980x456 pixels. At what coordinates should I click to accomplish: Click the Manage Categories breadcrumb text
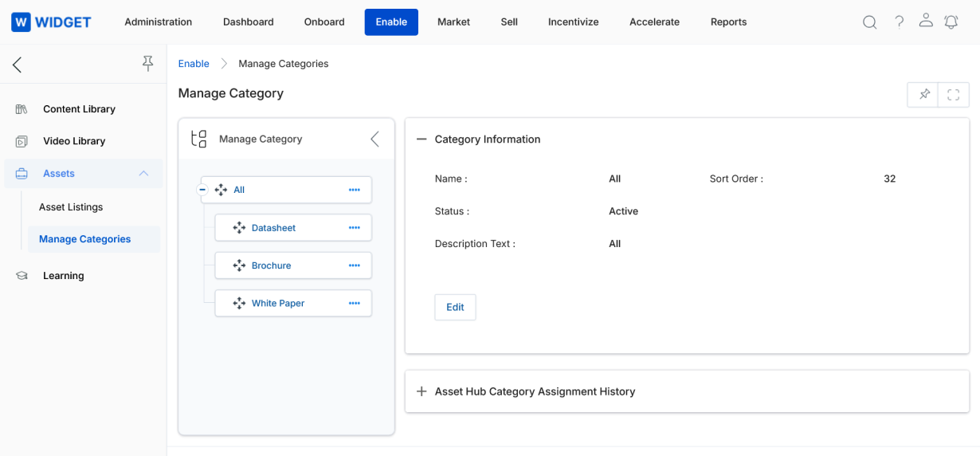(284, 64)
